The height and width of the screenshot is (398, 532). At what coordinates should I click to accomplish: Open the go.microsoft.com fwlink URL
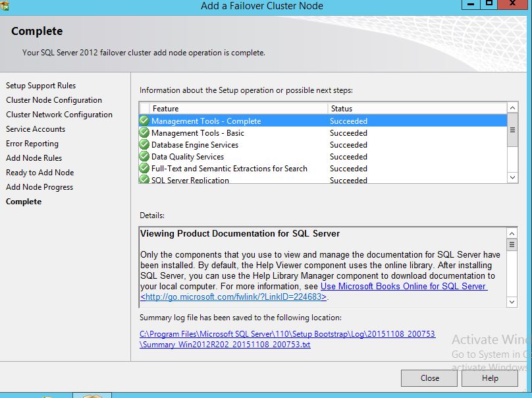234,297
